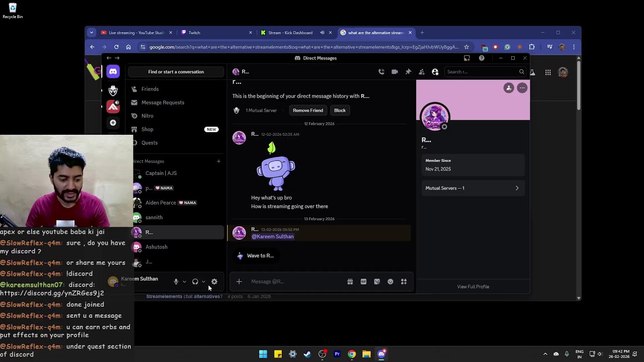Open File Explorer from taskbar
Screen dimensions: 644x362
366,354
